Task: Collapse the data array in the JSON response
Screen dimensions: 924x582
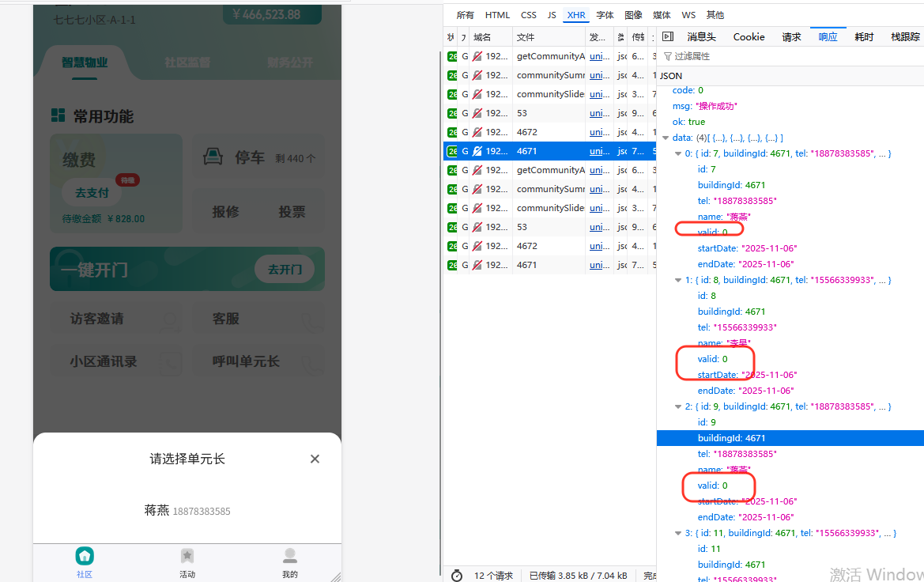Action: (x=666, y=137)
